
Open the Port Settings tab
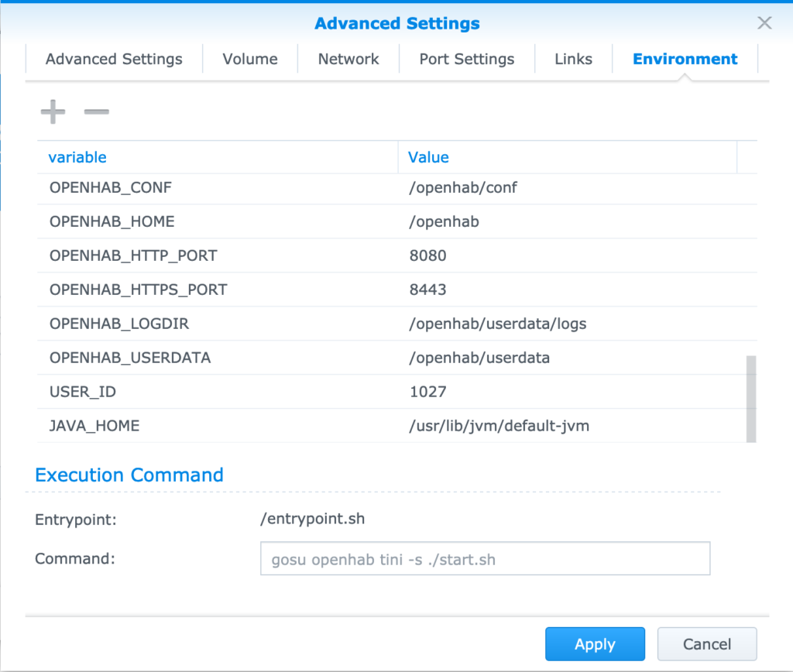pyautogui.click(x=467, y=59)
